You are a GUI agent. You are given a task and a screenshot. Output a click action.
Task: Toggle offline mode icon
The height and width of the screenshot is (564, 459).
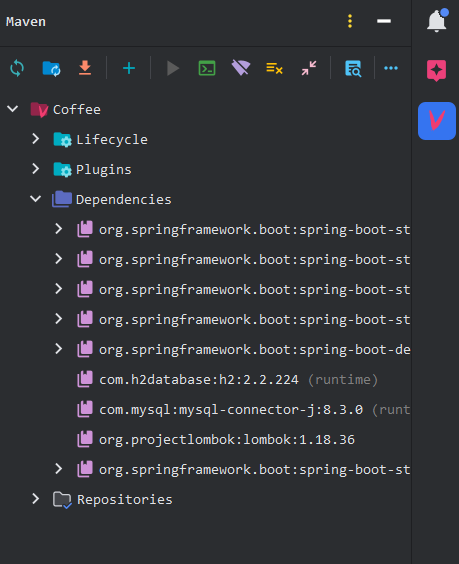241,68
